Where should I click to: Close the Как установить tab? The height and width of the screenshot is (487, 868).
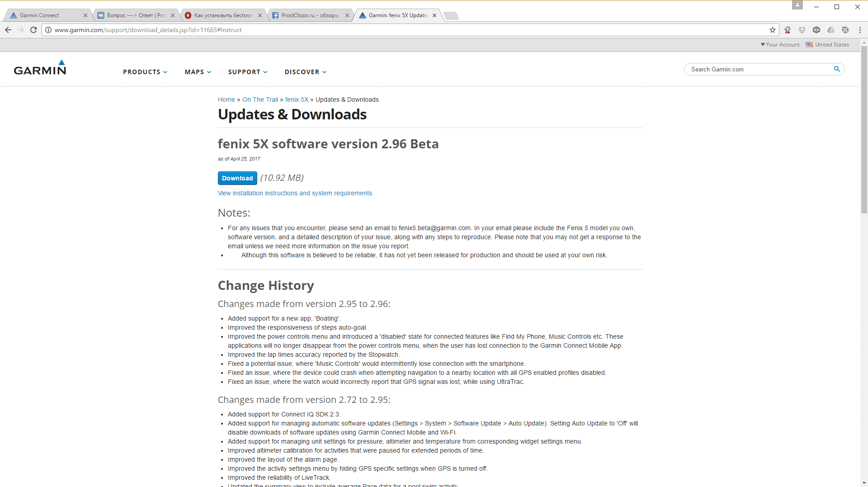(260, 15)
